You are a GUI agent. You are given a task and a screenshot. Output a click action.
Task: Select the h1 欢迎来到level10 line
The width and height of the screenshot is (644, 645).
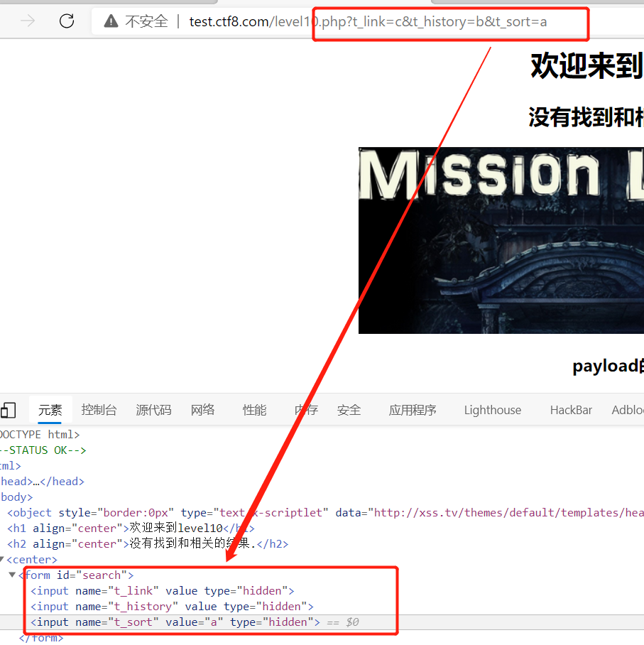coord(131,529)
